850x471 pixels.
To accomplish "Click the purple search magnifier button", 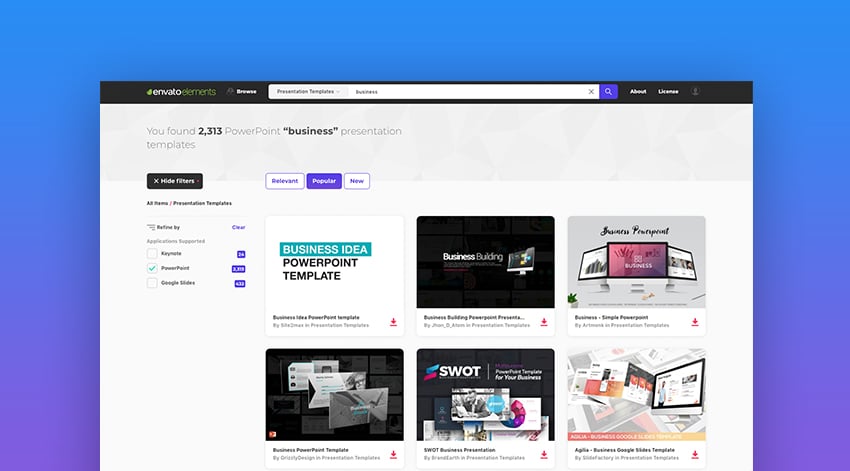I will pos(608,92).
